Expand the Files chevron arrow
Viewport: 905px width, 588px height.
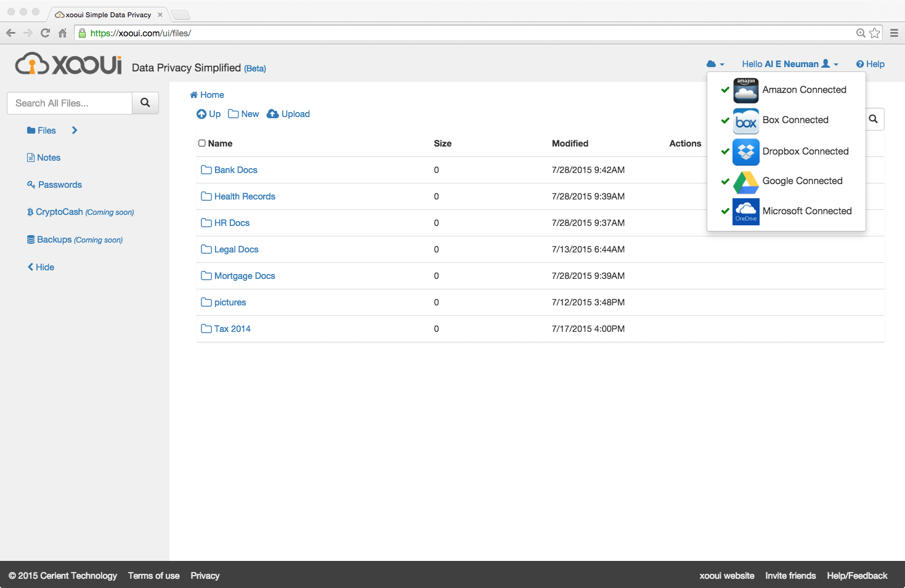click(x=75, y=131)
